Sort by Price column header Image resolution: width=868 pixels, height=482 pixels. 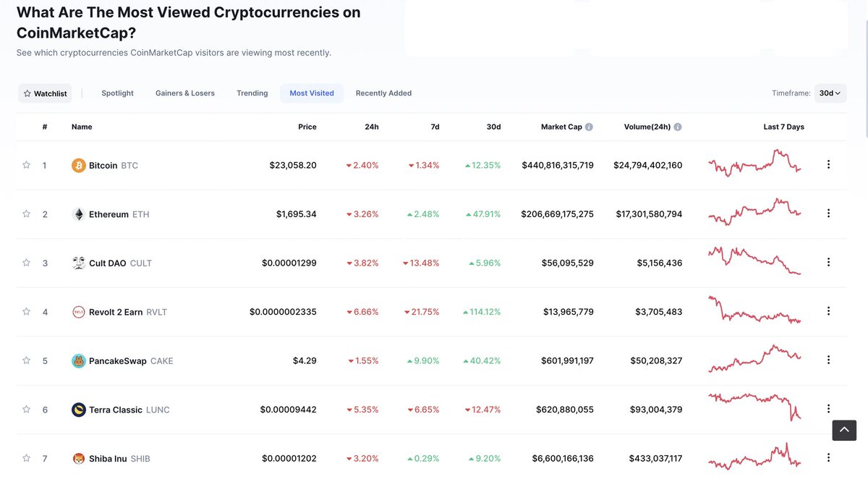(x=307, y=127)
